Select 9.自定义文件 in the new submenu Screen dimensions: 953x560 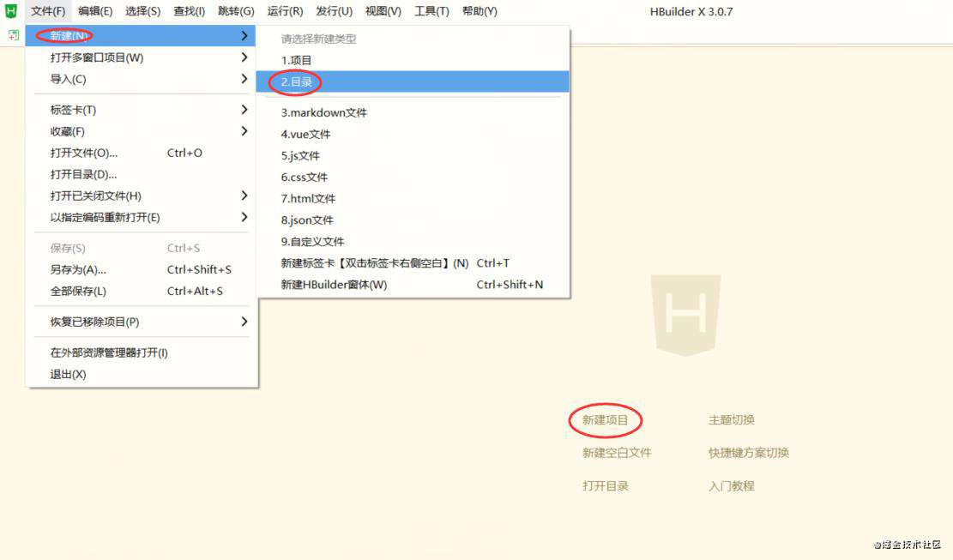(413, 242)
